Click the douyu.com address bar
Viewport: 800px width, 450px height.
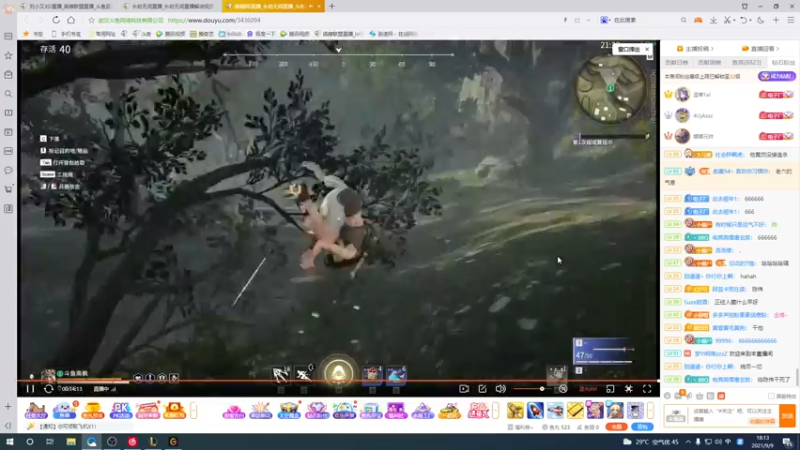coord(214,20)
